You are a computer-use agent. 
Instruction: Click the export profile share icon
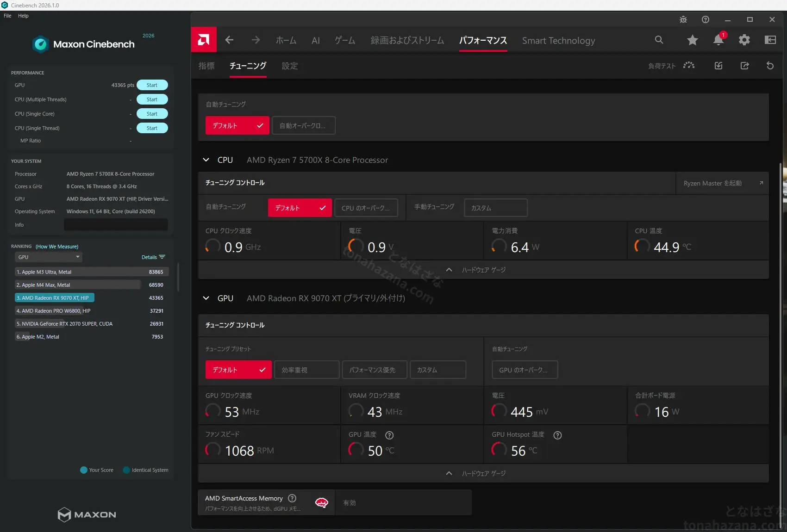coord(744,66)
